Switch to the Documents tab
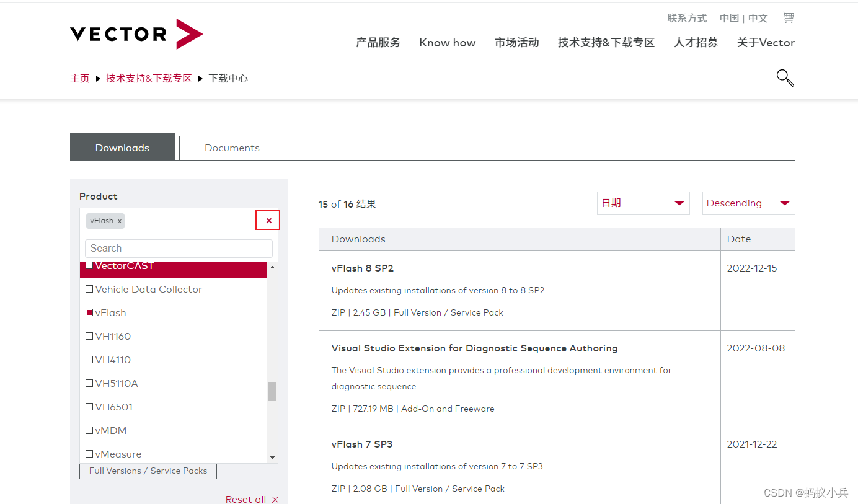 [232, 148]
